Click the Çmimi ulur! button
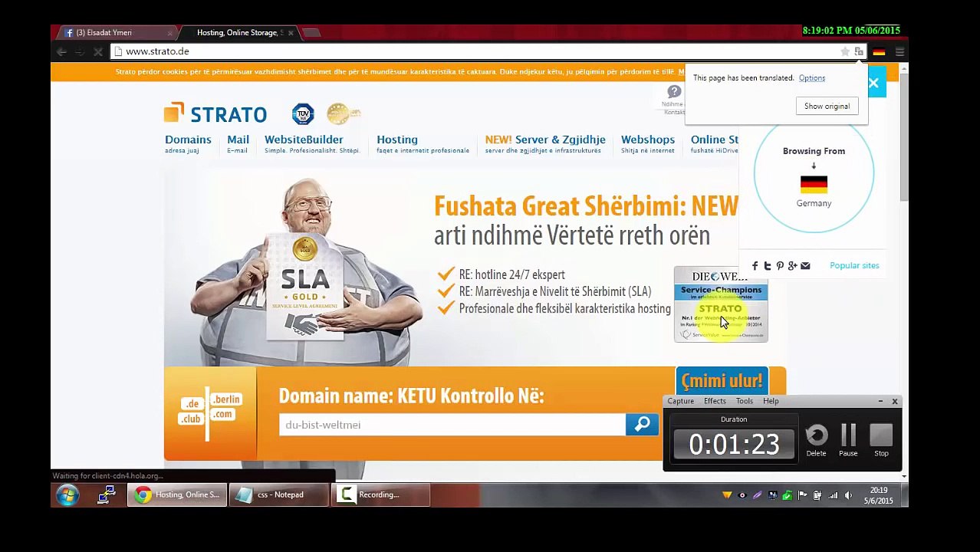980x552 pixels. tap(722, 381)
